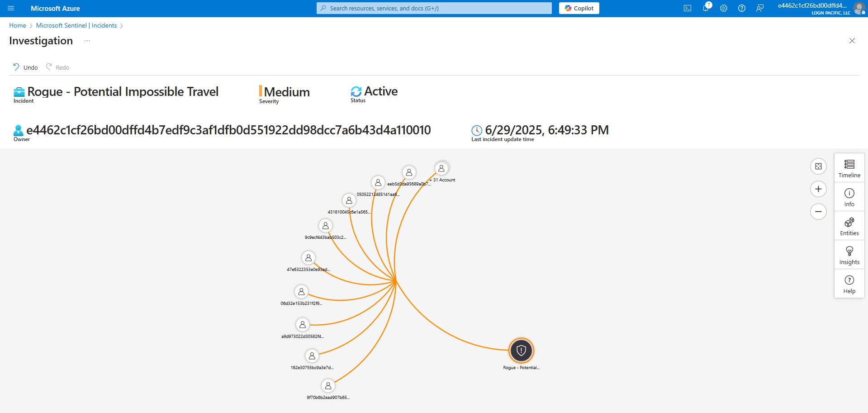
Task: Open the Info panel
Action: [849, 197]
